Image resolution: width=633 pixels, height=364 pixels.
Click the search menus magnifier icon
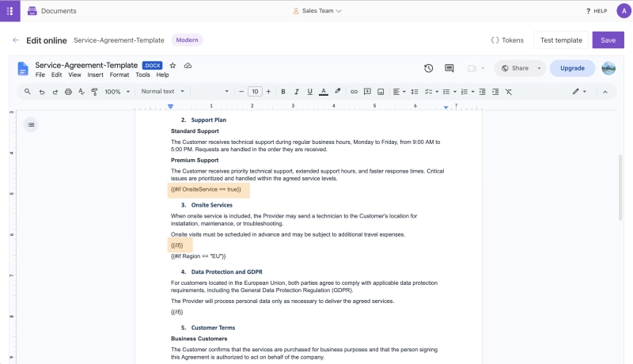pyautogui.click(x=28, y=92)
